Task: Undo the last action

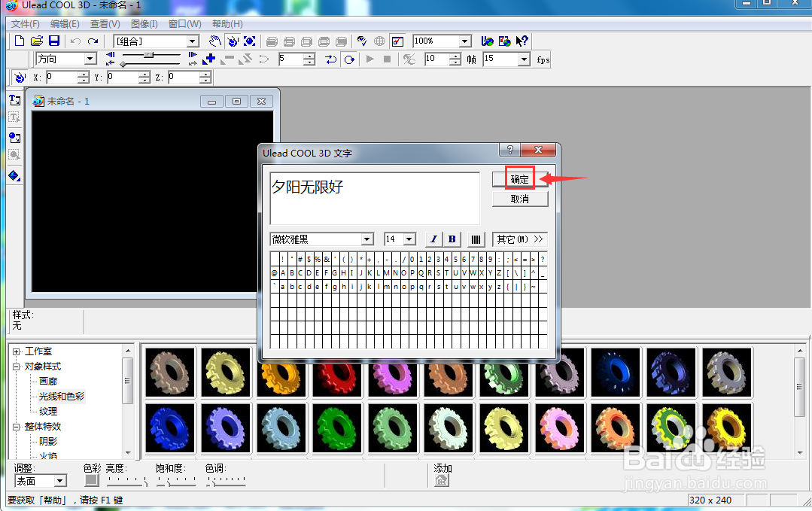Action: click(75, 41)
